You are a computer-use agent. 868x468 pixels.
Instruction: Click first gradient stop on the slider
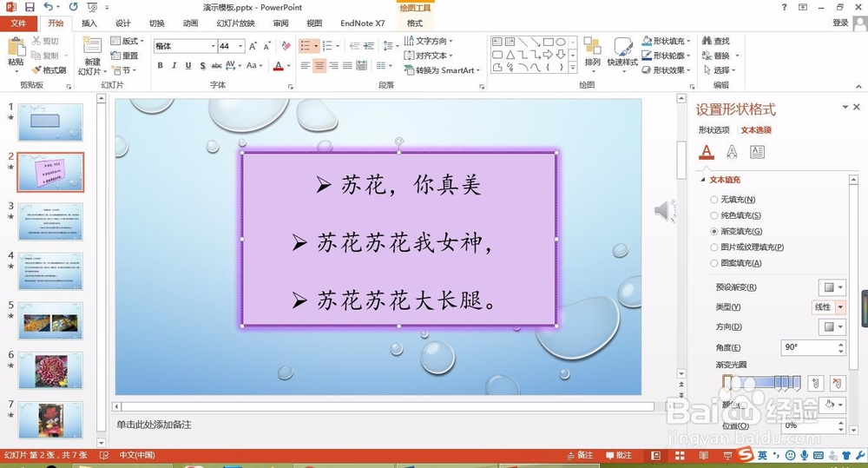(x=727, y=382)
